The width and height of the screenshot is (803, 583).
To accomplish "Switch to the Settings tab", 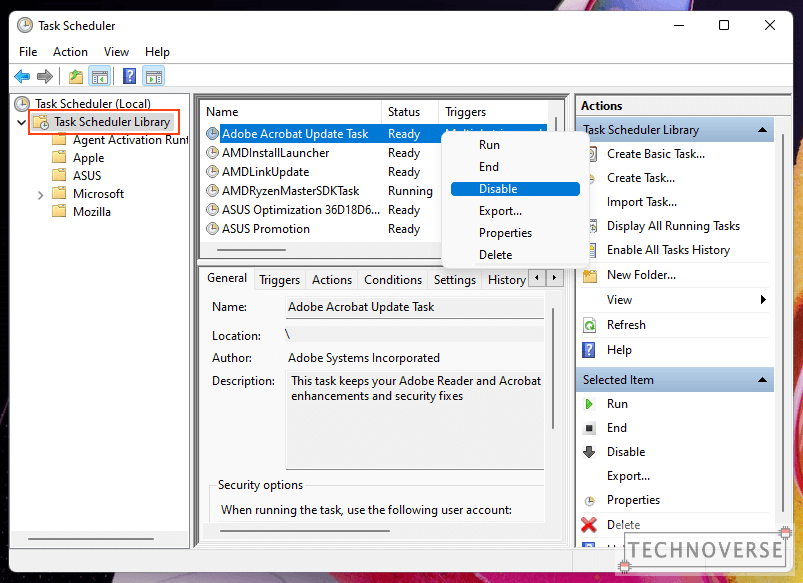I will 455,280.
